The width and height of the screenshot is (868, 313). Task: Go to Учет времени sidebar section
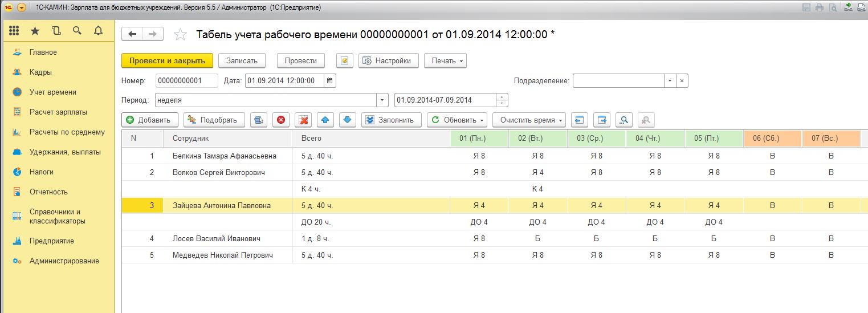(x=52, y=92)
